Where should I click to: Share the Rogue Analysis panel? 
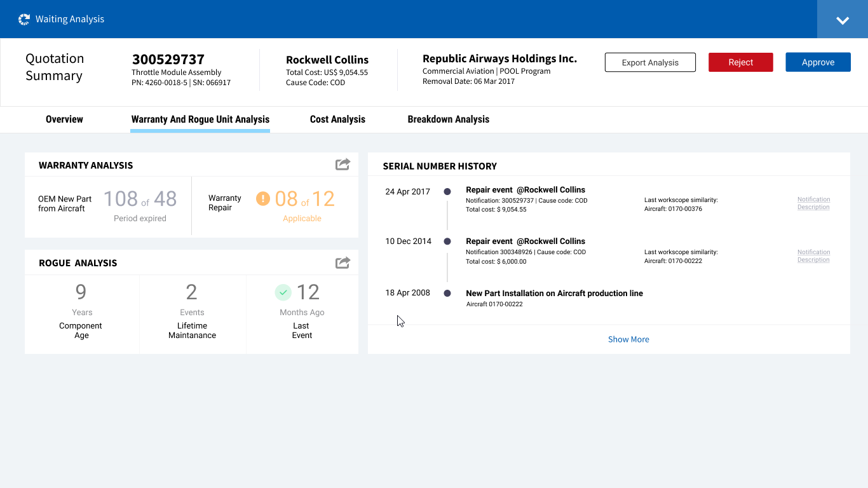tap(342, 262)
